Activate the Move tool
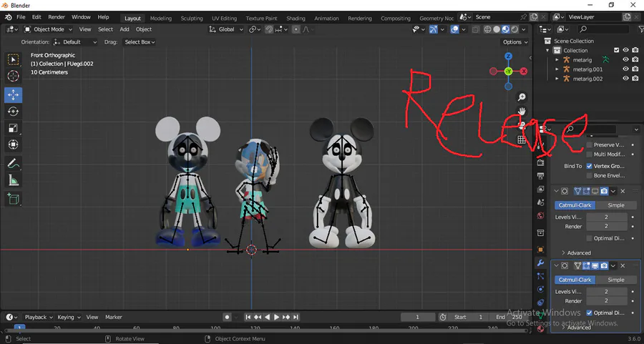644x344 pixels. [13, 95]
